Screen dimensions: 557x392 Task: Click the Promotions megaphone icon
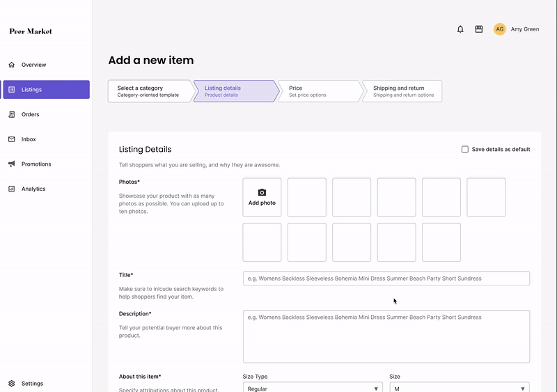[x=12, y=164]
